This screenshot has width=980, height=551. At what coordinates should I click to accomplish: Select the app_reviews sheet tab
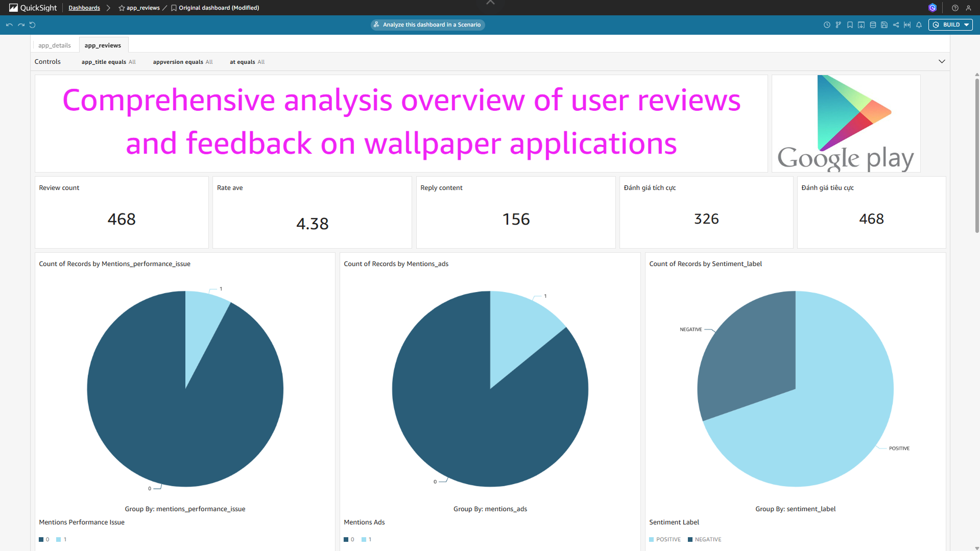pyautogui.click(x=103, y=45)
